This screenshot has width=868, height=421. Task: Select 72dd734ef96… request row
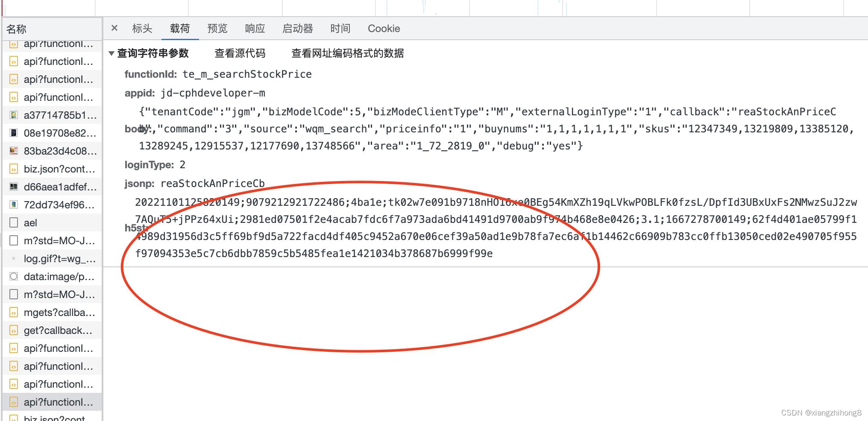point(52,205)
